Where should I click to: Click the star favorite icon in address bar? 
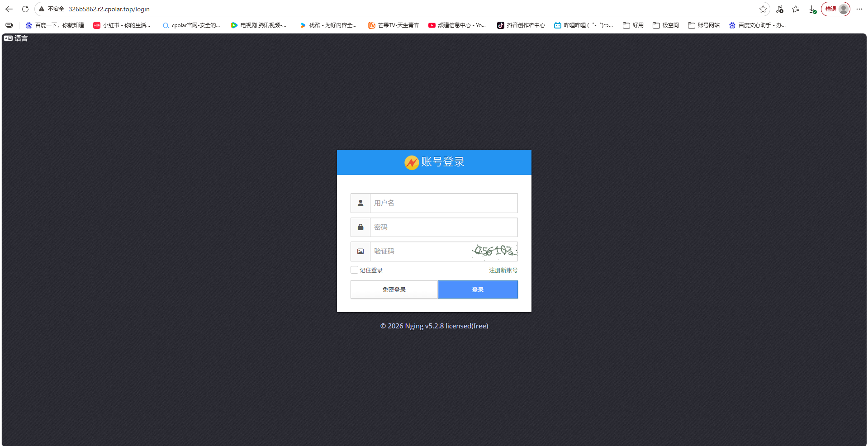[x=763, y=9]
